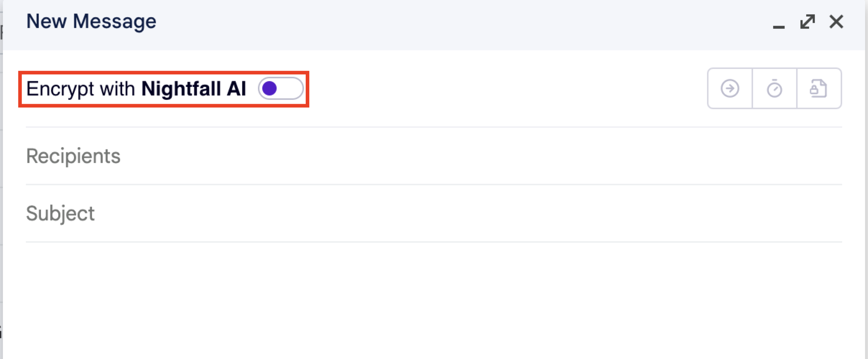Toggle the Encrypt with Nightfall AI switch
Viewport: 868px width, 359px height.
pos(281,88)
